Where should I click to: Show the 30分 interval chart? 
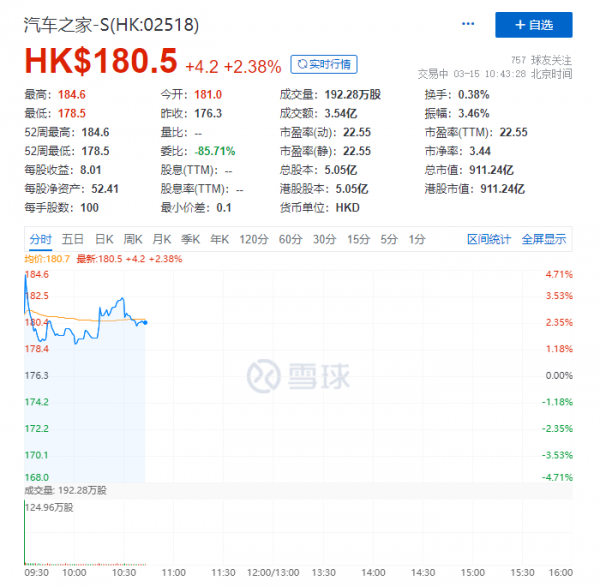[324, 239]
